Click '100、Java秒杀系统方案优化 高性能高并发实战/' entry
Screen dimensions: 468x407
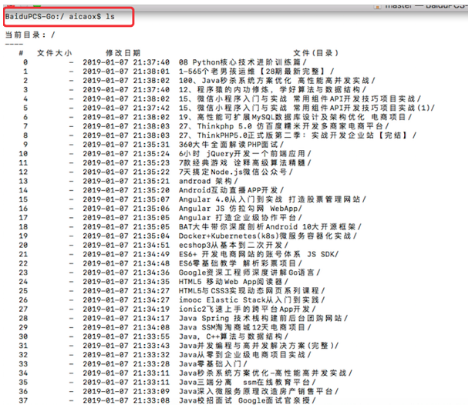(x=277, y=81)
